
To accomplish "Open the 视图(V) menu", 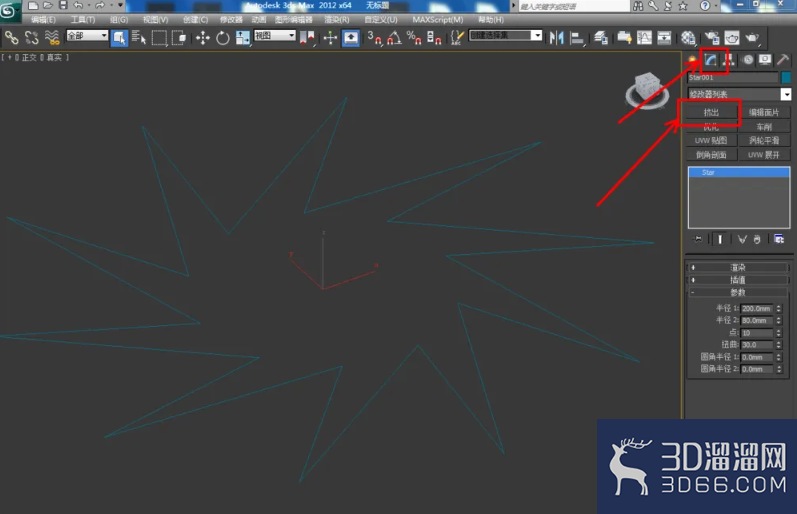I will click(156, 20).
